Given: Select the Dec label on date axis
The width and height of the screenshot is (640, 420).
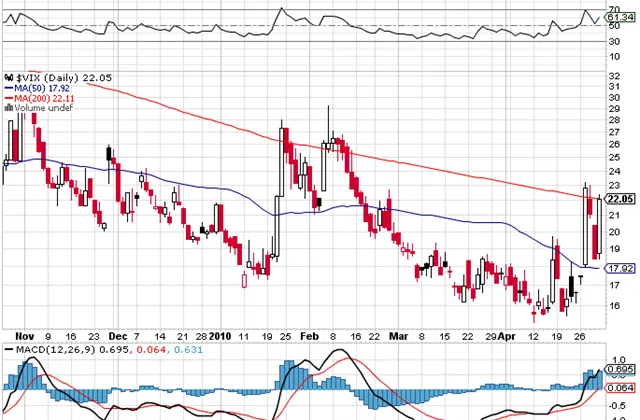Looking at the screenshot, I should [119, 337].
